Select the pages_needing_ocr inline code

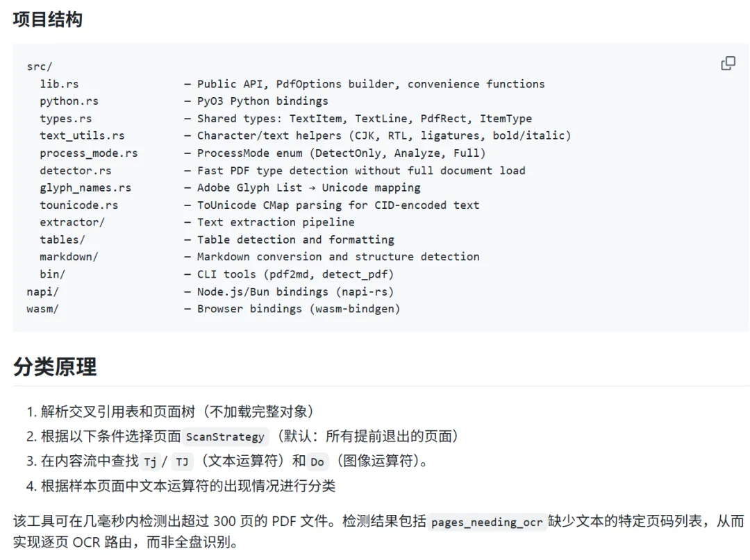(x=487, y=522)
